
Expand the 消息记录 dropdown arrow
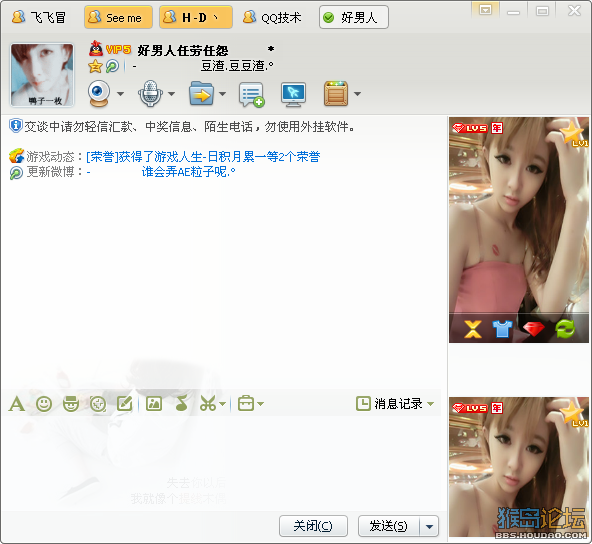(430, 404)
